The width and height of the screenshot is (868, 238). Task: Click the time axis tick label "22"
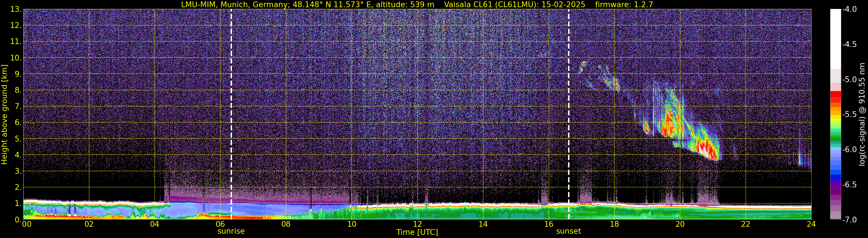(x=746, y=224)
